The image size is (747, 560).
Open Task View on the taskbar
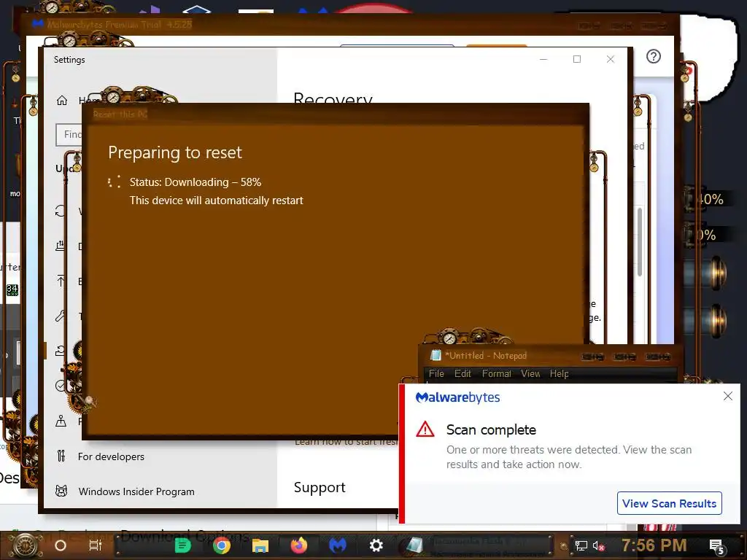pyautogui.click(x=96, y=545)
